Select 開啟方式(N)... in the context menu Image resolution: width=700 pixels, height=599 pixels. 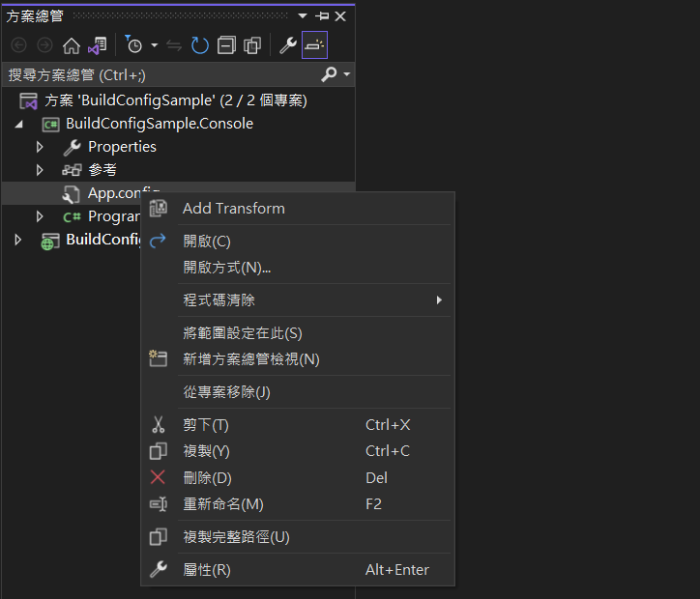[x=226, y=268]
